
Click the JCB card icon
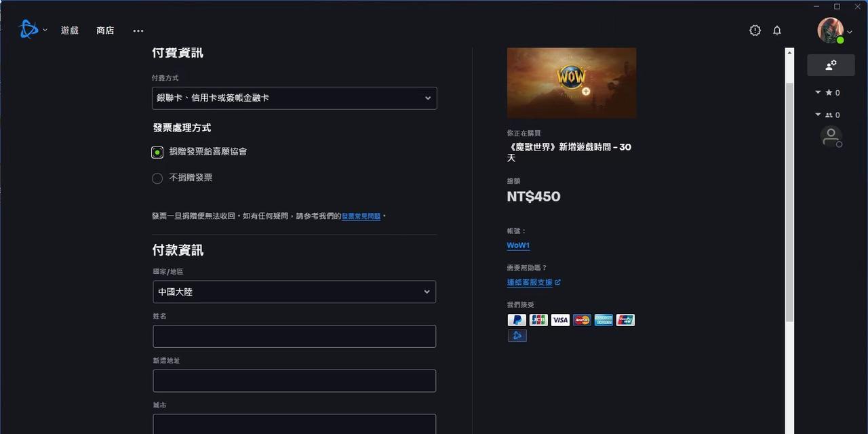click(x=538, y=319)
